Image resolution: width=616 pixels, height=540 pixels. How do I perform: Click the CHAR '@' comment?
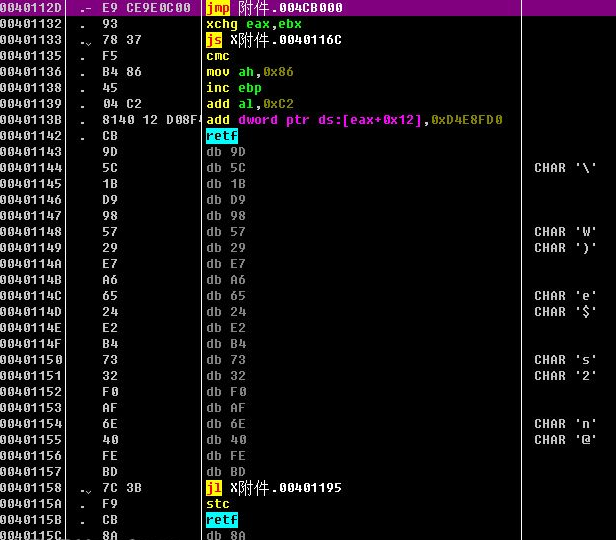coord(565,440)
